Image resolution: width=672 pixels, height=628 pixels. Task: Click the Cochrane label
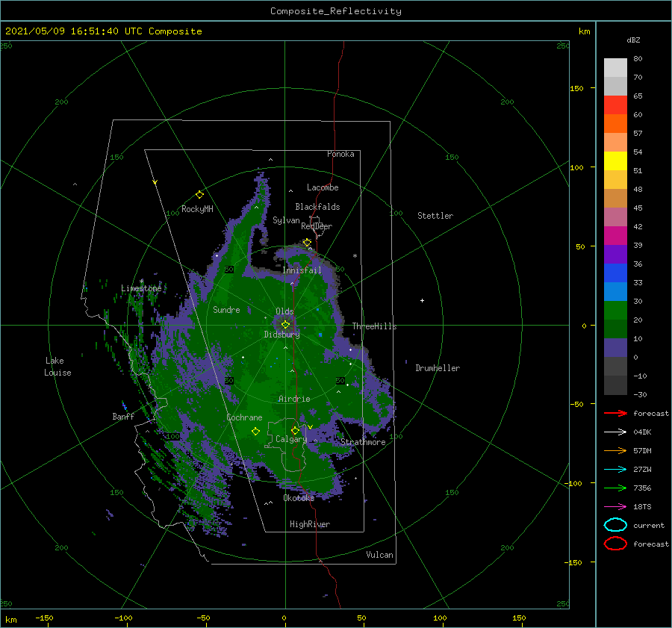(x=244, y=417)
